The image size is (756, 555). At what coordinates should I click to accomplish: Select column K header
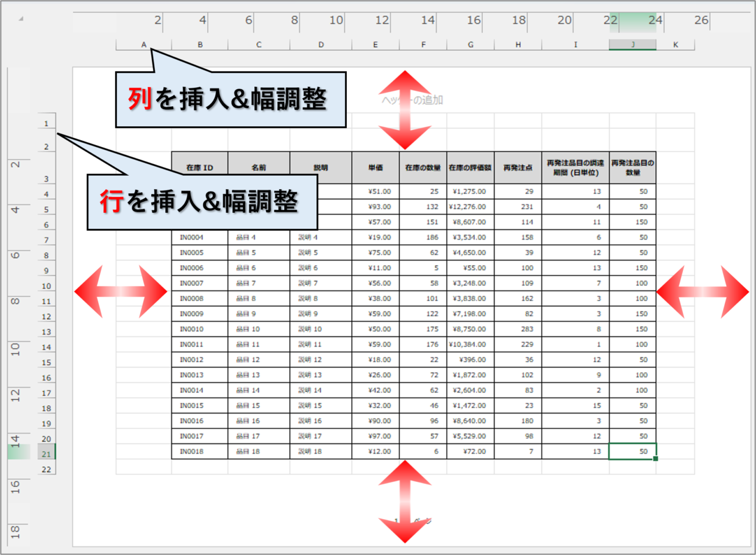(x=675, y=45)
